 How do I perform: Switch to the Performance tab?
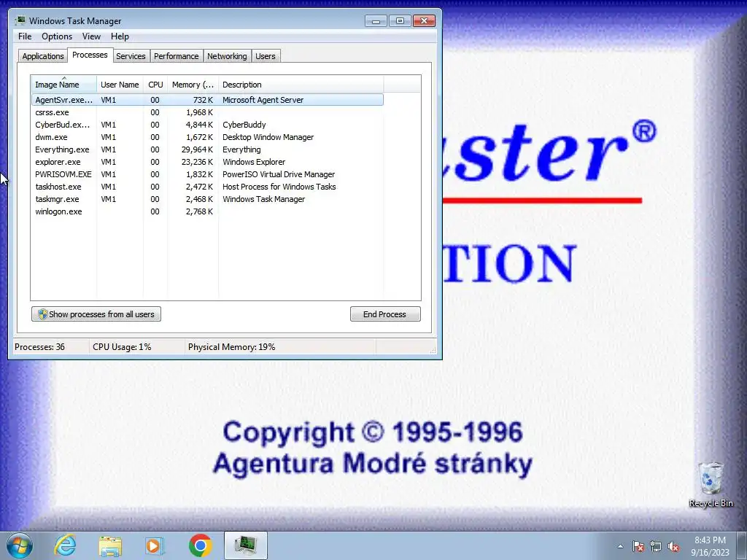(177, 56)
